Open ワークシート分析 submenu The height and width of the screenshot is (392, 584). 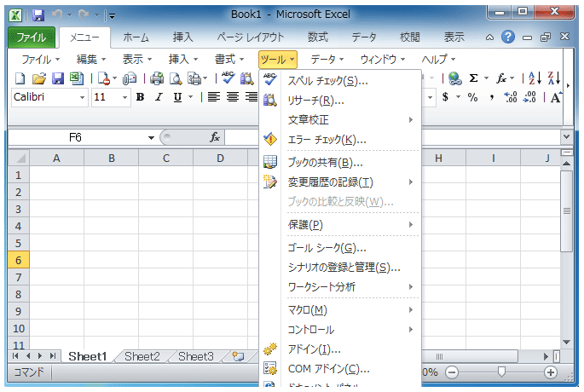[339, 286]
